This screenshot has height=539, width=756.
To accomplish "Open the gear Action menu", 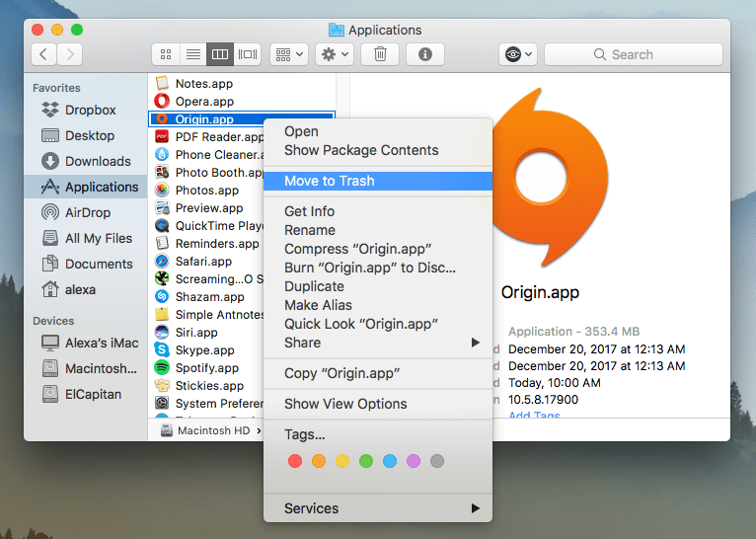I will pyautogui.click(x=335, y=54).
